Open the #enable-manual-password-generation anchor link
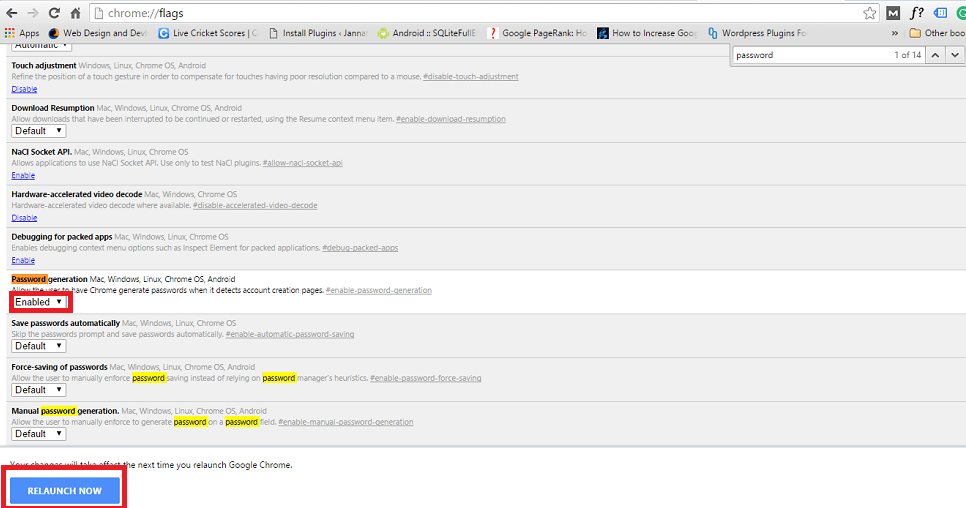Image resolution: width=966 pixels, height=508 pixels. (x=346, y=422)
